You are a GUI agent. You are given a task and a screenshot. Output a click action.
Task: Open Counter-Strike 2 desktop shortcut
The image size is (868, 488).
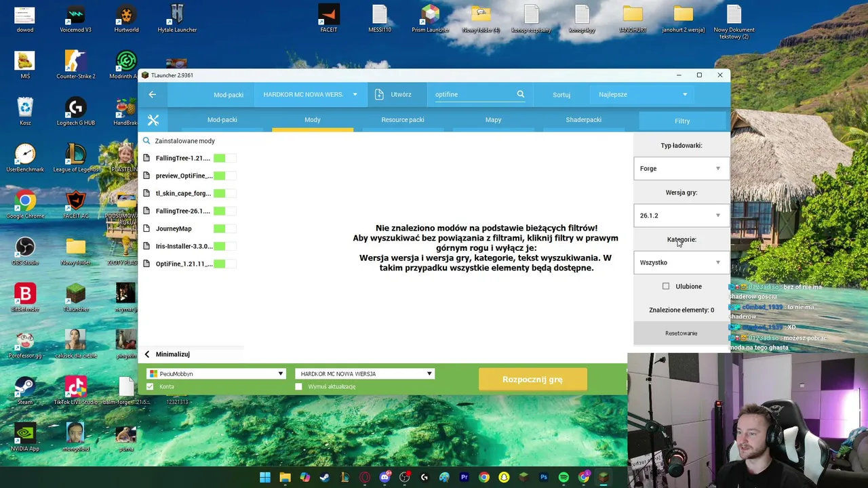(75, 65)
